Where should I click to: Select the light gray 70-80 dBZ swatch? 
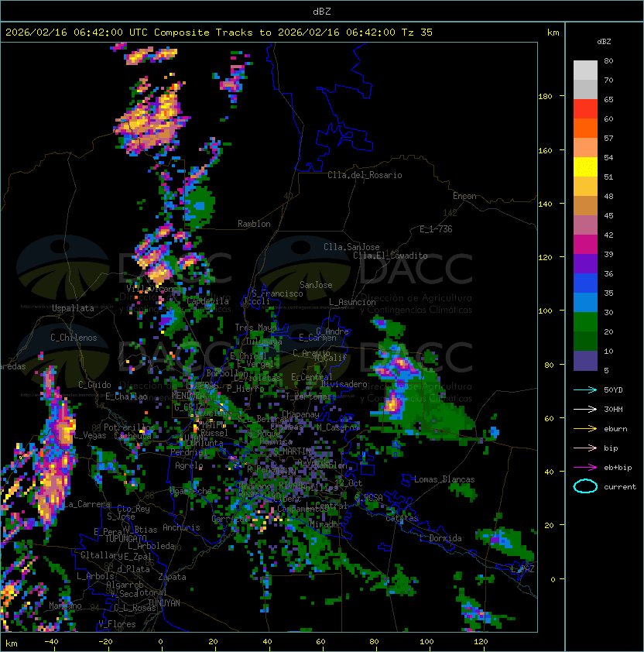585,70
